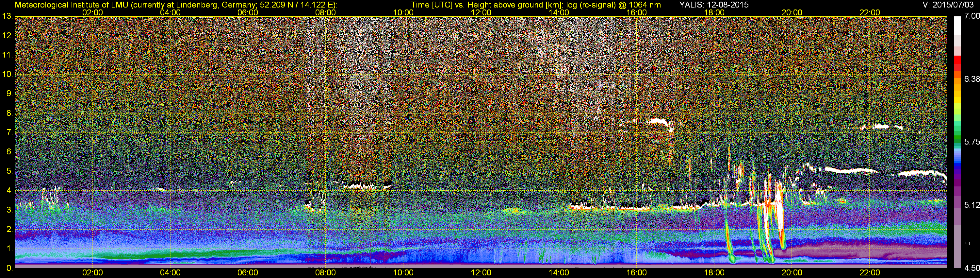Click the height axis label '7.'
Image resolution: width=980 pixels, height=278 pixels.
[9, 132]
